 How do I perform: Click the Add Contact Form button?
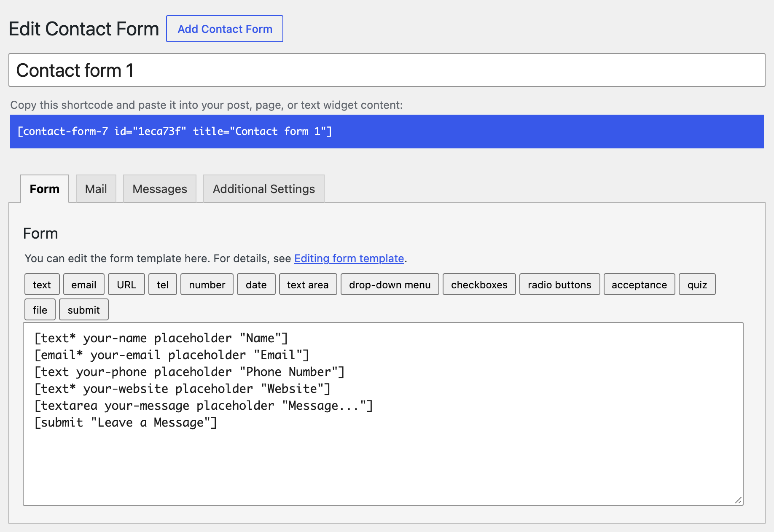tap(225, 29)
